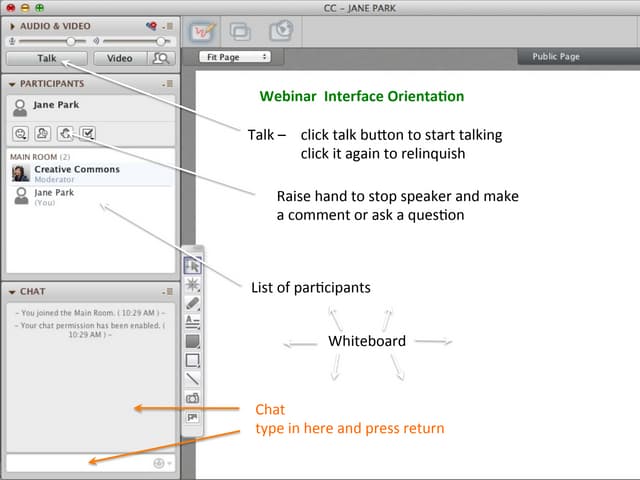640x480 pixels.
Task: Toggle the Video button on
Action: coord(119,58)
